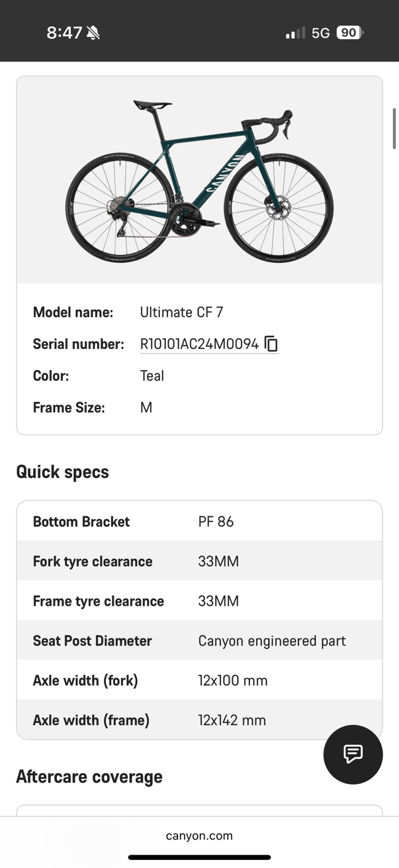Tap the muted bell icon in status bar
This screenshot has height=868, width=399.
[x=93, y=32]
